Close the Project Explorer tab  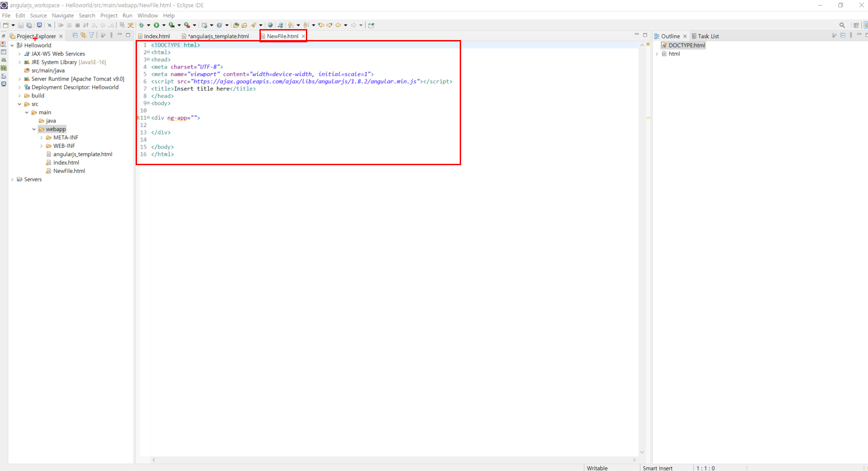tap(61, 36)
